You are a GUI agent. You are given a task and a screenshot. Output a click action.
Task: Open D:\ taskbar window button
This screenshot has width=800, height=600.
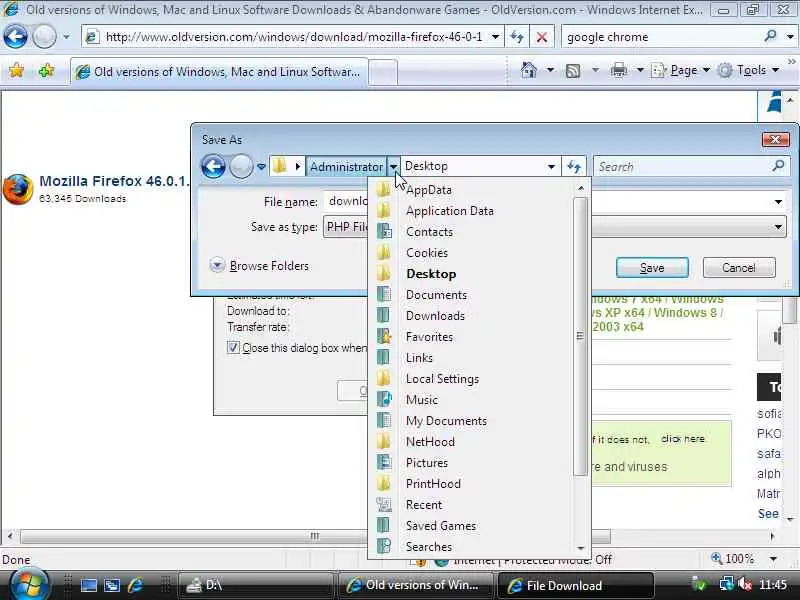[255, 585]
